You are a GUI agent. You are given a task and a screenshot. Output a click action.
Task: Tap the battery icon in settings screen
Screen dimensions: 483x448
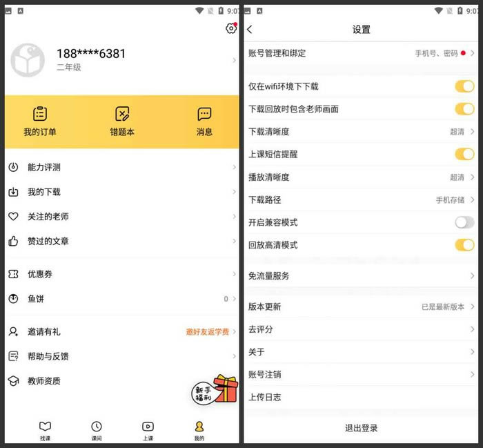[460, 11]
